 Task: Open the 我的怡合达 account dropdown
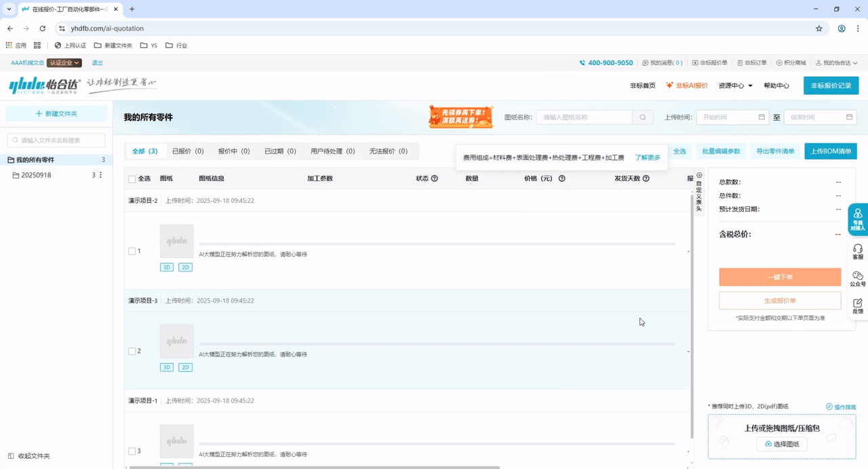point(837,63)
